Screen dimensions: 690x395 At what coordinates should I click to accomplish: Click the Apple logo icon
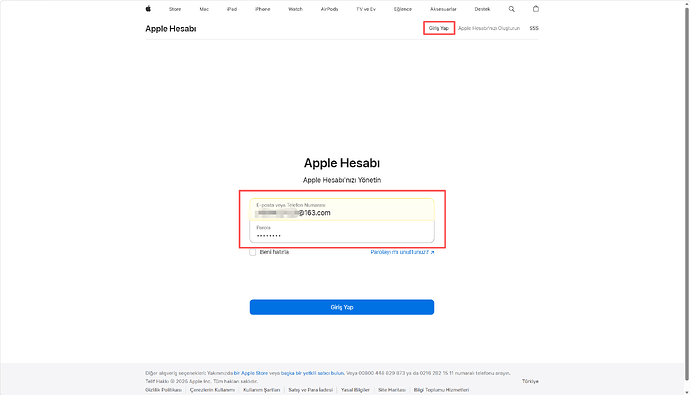pyautogui.click(x=148, y=9)
